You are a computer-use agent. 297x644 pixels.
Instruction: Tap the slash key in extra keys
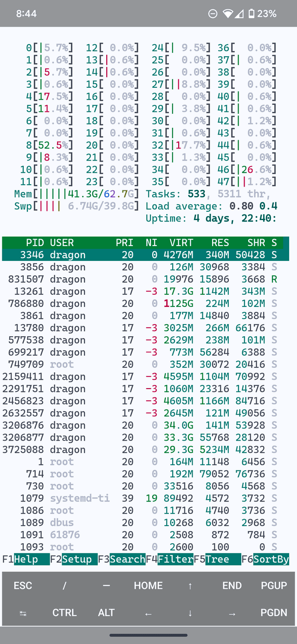coord(65,585)
